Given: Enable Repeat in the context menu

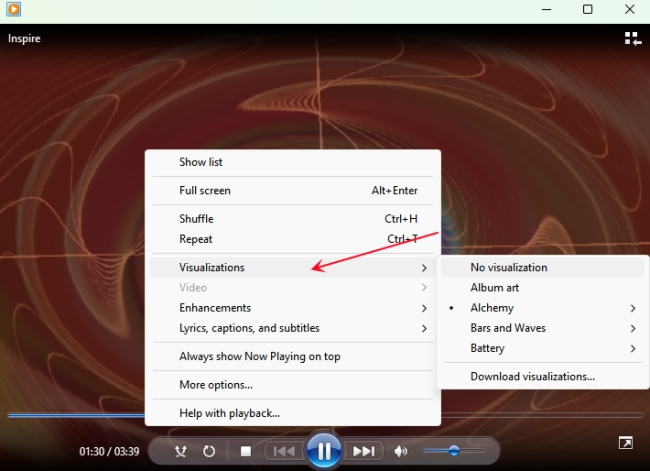Looking at the screenshot, I should click(x=293, y=239).
